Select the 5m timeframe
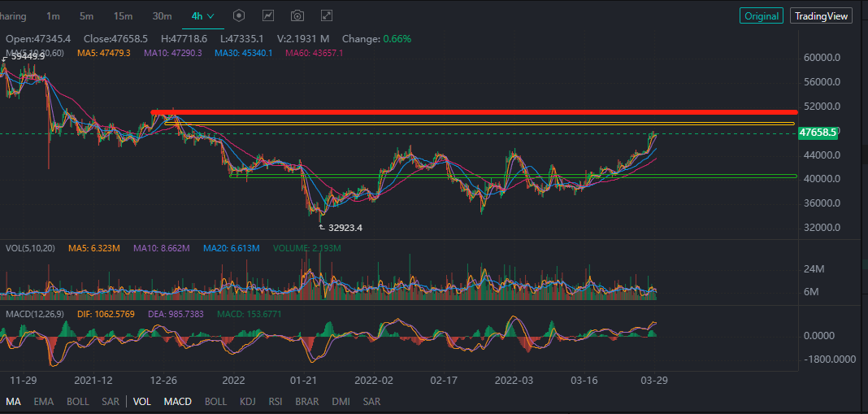This screenshot has width=868, height=414. [86, 16]
